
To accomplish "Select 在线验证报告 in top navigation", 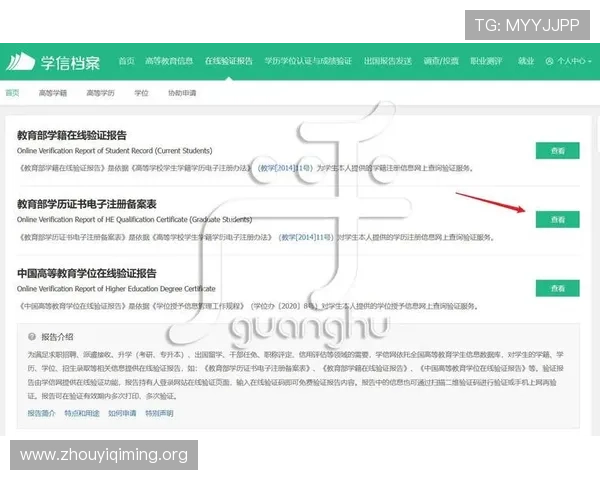I will pos(228,61).
